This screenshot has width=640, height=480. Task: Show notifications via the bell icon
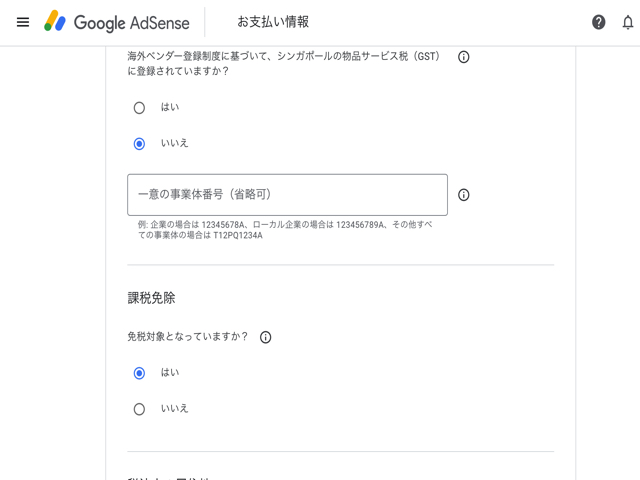coord(627,22)
